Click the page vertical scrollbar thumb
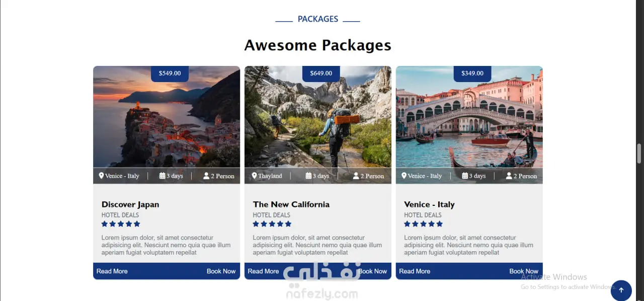This screenshot has width=644, height=301. coord(639,153)
